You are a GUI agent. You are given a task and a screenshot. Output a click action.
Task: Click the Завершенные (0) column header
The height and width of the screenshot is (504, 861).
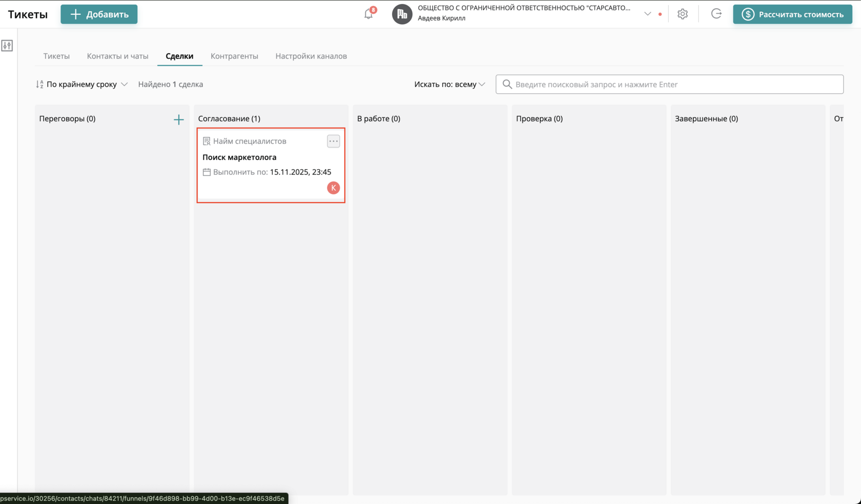pyautogui.click(x=706, y=118)
